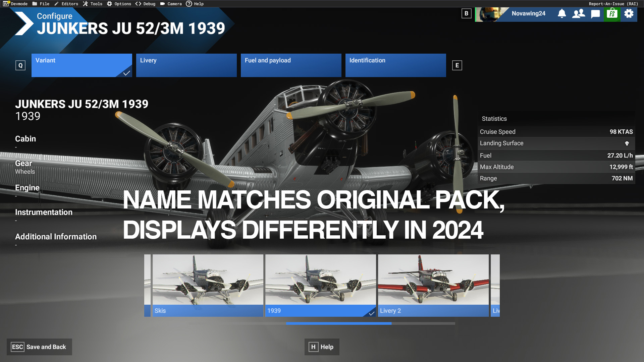Open the settings gear icon
The width and height of the screenshot is (644, 362).
click(629, 14)
